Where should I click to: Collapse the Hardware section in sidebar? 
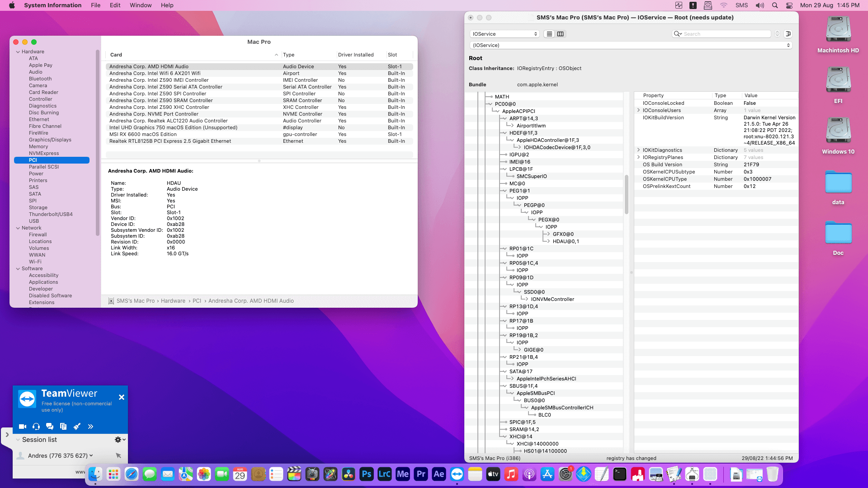(18, 52)
